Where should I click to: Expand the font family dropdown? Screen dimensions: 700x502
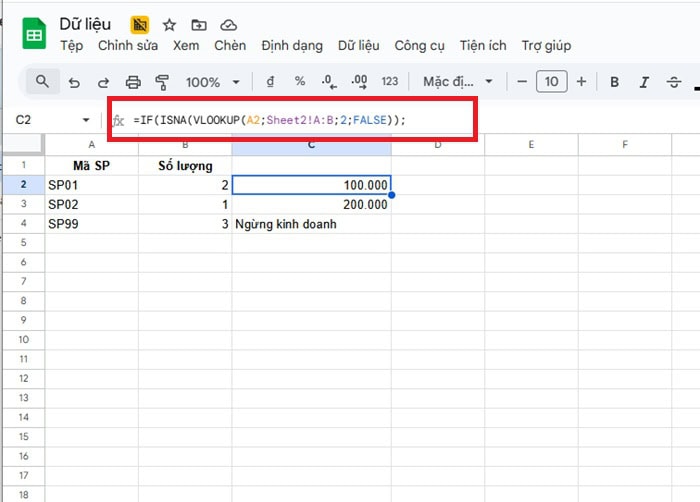pyautogui.click(x=458, y=82)
